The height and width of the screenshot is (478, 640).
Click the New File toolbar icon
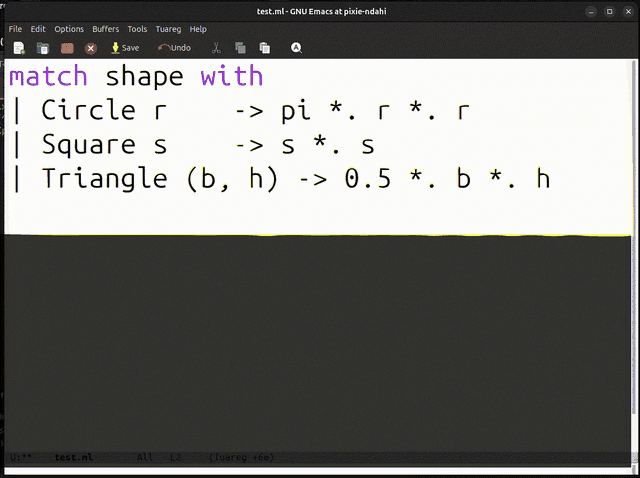19,48
